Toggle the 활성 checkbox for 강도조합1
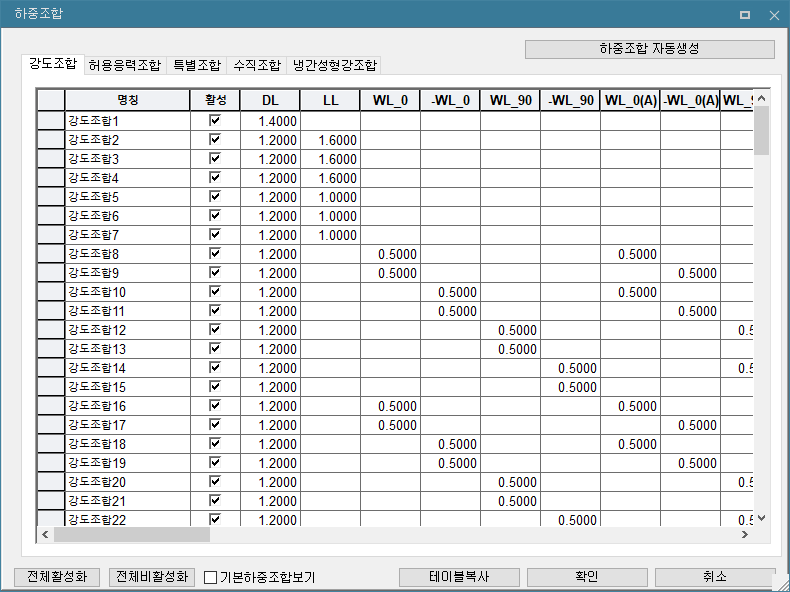 215,121
